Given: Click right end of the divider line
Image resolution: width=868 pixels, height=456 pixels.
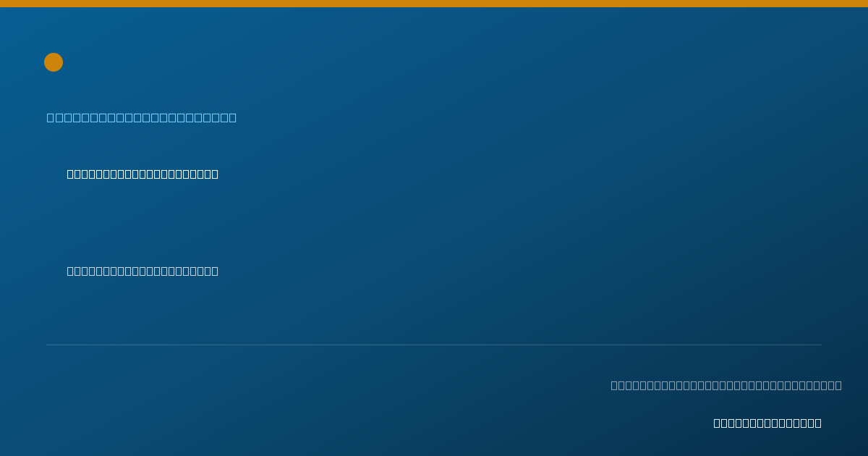Looking at the screenshot, I should 821,345.
